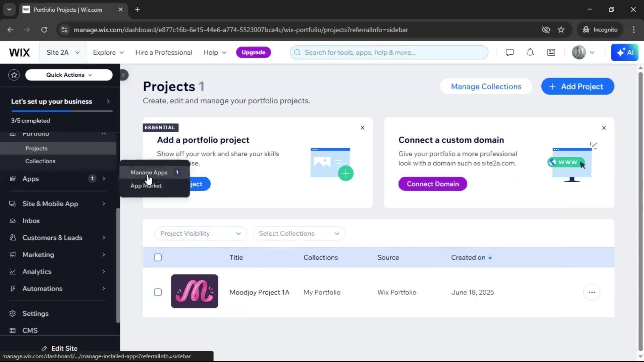Open Hire a Professional

[x=164, y=52]
